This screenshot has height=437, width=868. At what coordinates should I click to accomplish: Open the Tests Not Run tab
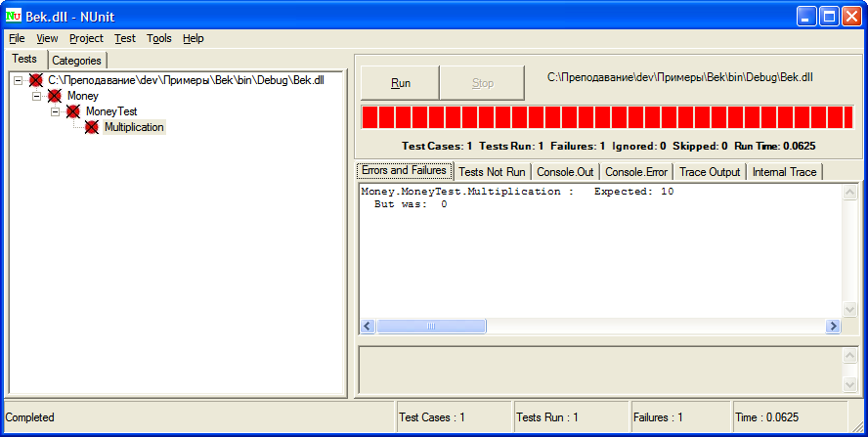492,172
